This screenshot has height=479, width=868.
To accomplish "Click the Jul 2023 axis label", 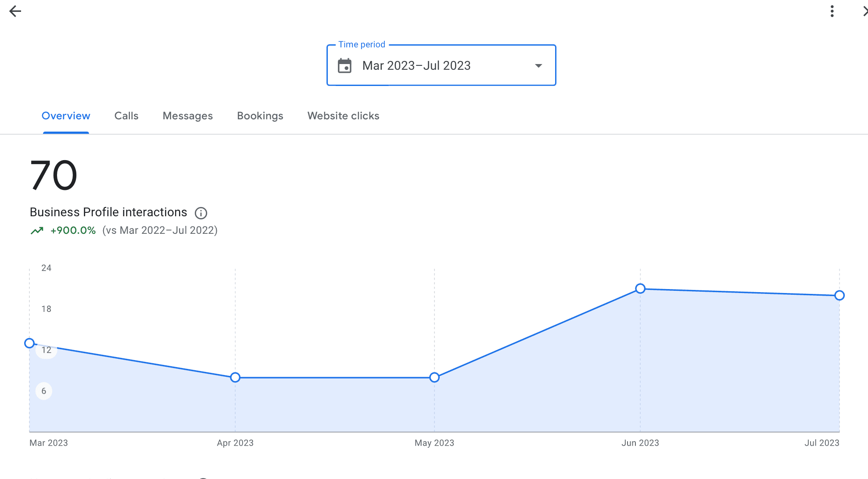I will pyautogui.click(x=822, y=443).
